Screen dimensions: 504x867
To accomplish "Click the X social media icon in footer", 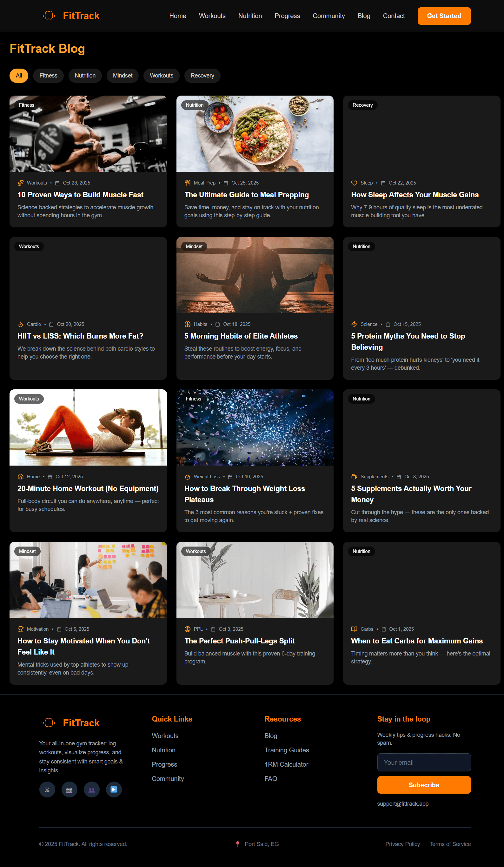I will pos(47,789).
